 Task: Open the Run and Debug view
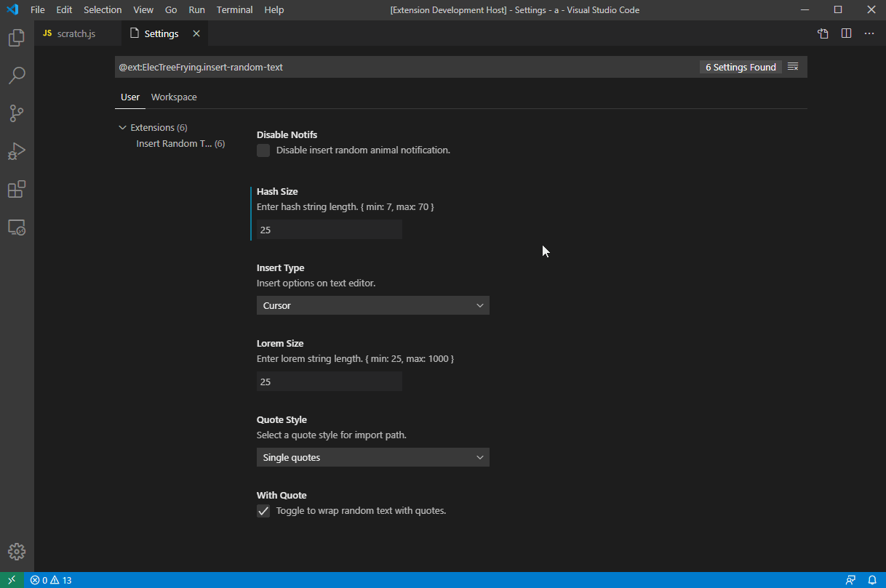[16, 151]
